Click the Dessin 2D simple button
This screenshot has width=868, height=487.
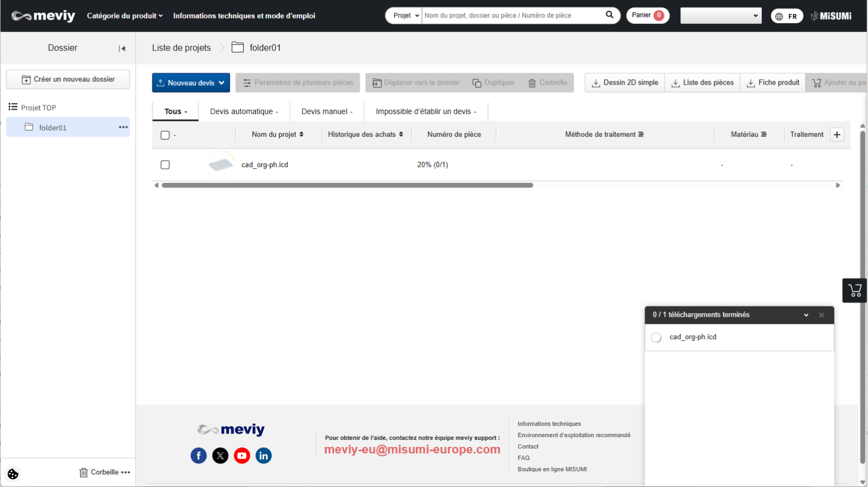(x=624, y=83)
